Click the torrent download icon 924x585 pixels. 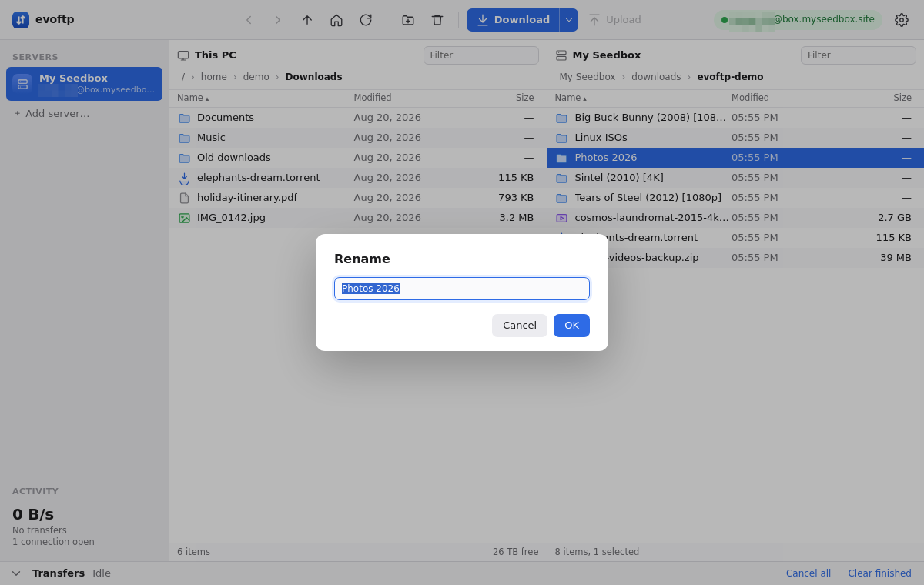tap(184, 179)
